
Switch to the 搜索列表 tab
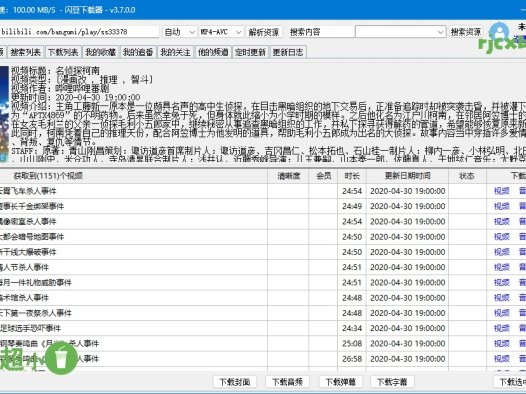[26, 52]
